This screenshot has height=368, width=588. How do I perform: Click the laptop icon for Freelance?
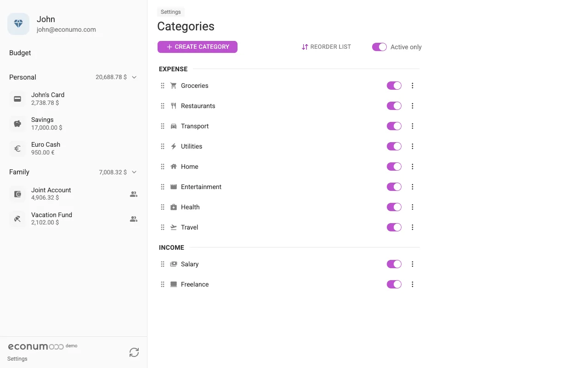pyautogui.click(x=174, y=284)
